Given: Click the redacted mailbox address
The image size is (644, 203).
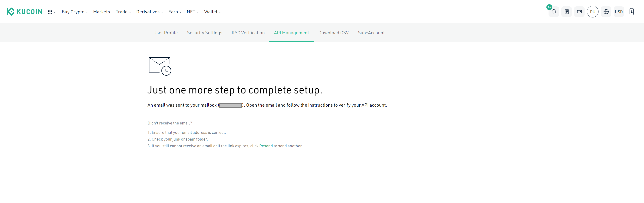Looking at the screenshot, I should (x=230, y=105).
